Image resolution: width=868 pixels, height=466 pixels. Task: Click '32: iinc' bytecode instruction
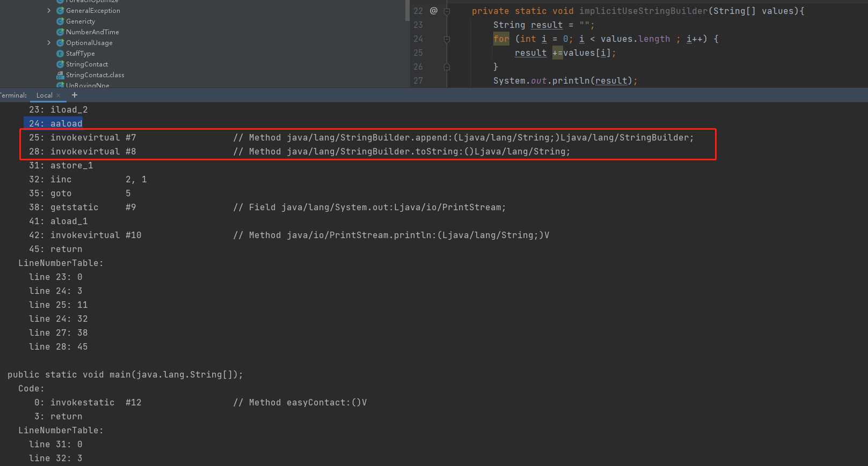50,180
